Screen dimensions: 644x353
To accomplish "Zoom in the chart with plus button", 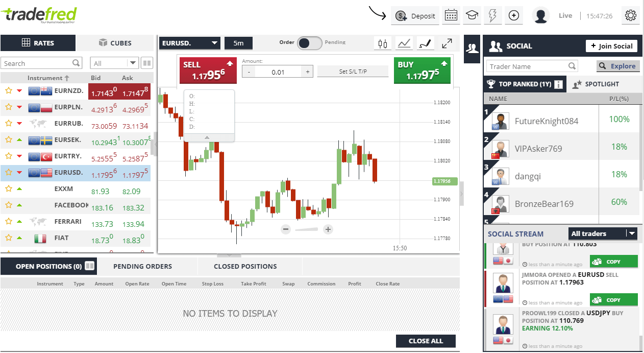I will [x=328, y=229].
